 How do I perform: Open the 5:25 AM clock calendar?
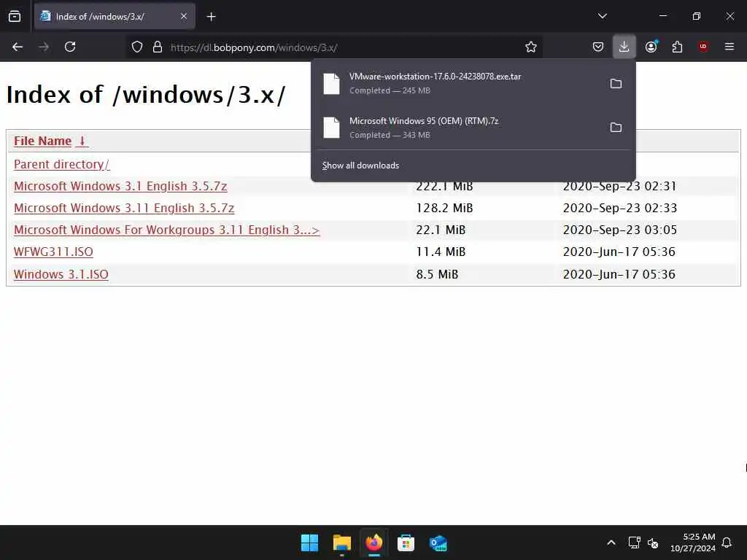click(x=693, y=542)
